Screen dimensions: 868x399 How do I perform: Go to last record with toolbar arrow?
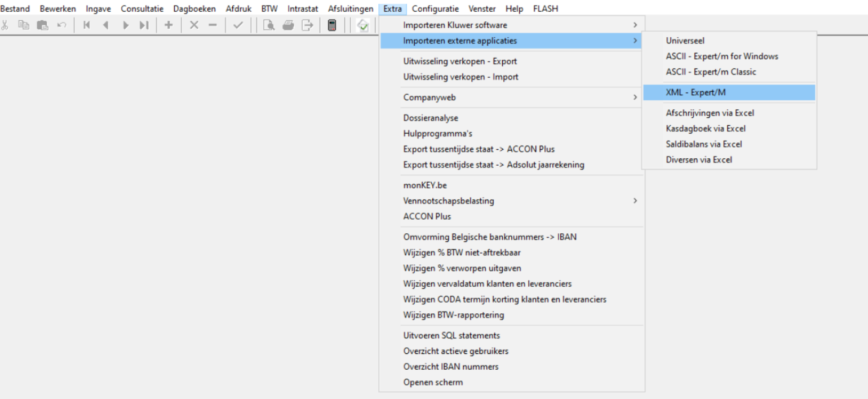tap(144, 25)
